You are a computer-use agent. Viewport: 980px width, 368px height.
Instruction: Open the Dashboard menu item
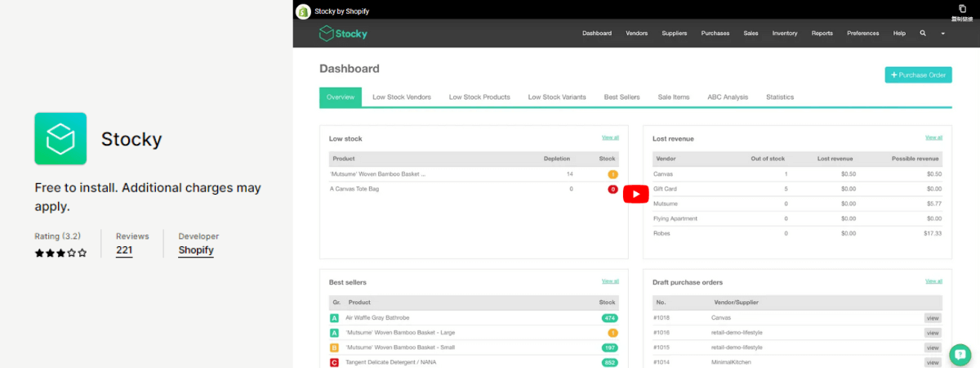click(597, 34)
